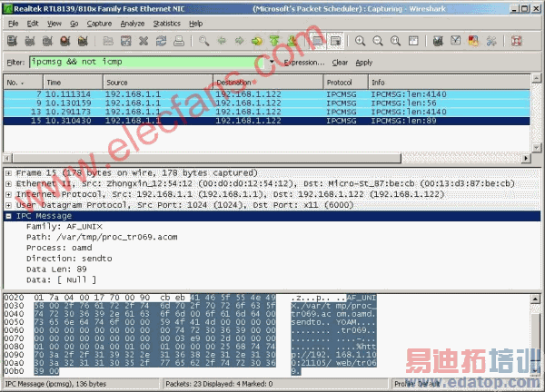This screenshot has width=545, height=392.
Task: Sort by the Destination column header
Action: (x=268, y=83)
